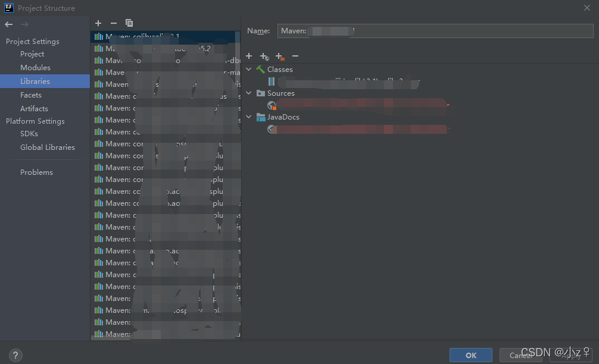The width and height of the screenshot is (599, 364).
Task: Go back with the left arrow
Action: (9, 24)
